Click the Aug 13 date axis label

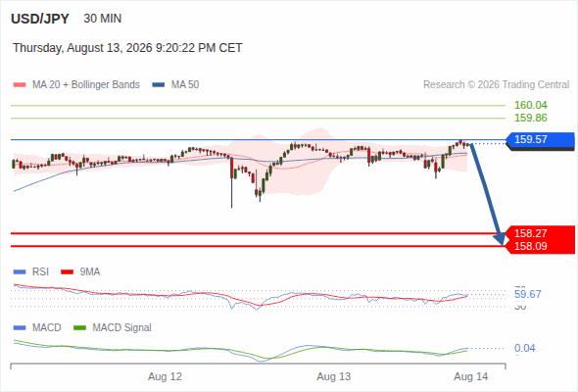click(x=334, y=376)
